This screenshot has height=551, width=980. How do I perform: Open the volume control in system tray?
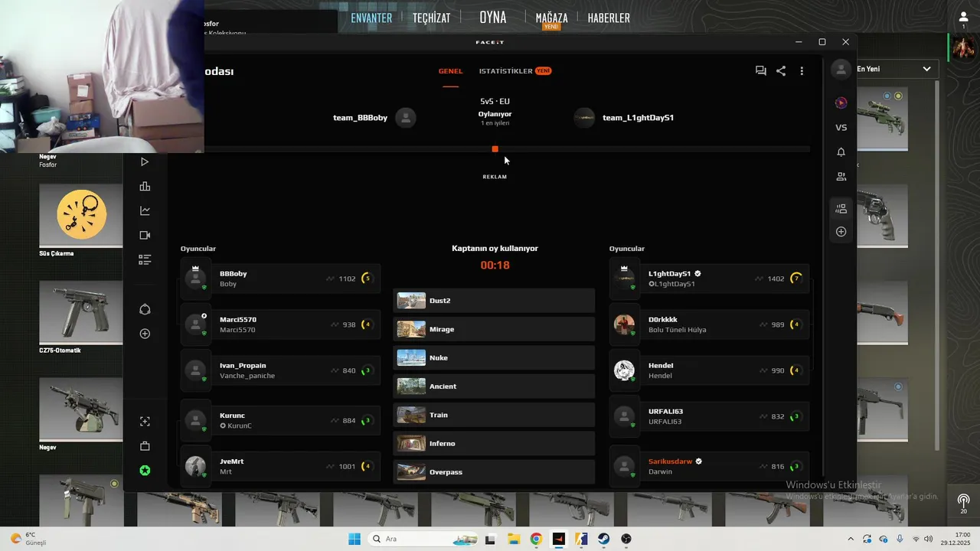[x=928, y=539]
